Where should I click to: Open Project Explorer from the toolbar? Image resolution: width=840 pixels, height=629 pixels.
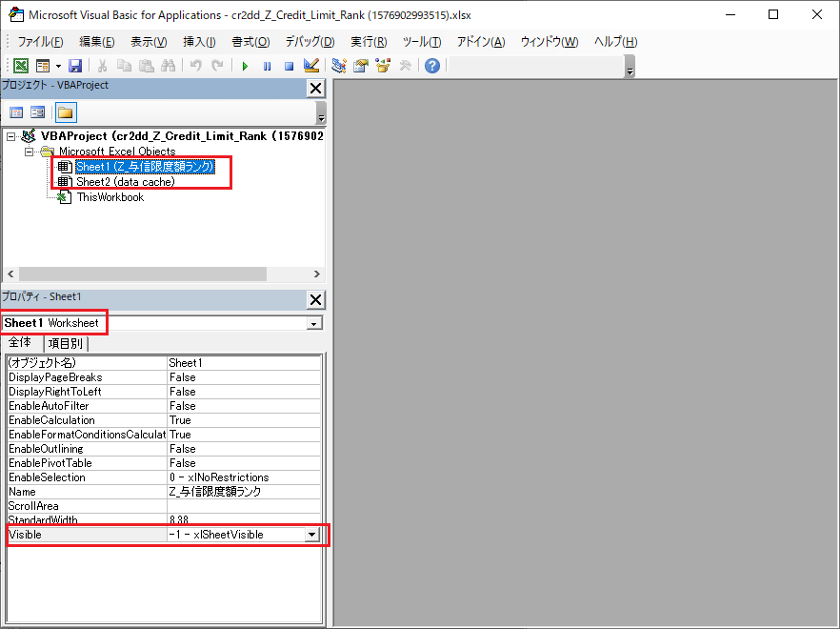pyautogui.click(x=339, y=66)
